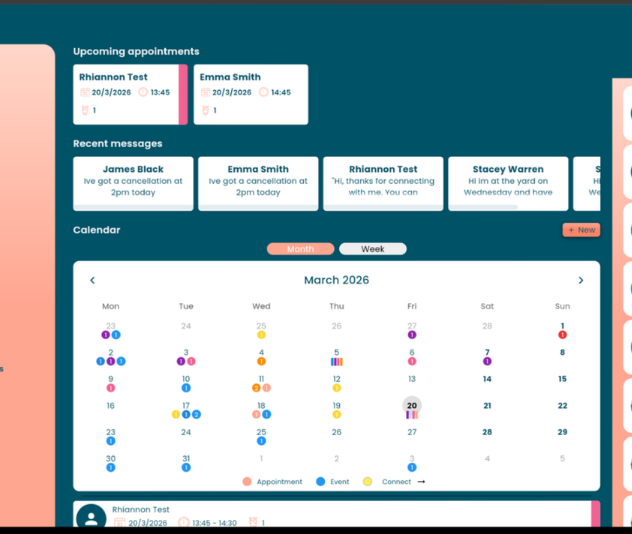This screenshot has width=632, height=534.
Task: Click the horse-count icon in Emma Smith card
Action: tap(206, 110)
